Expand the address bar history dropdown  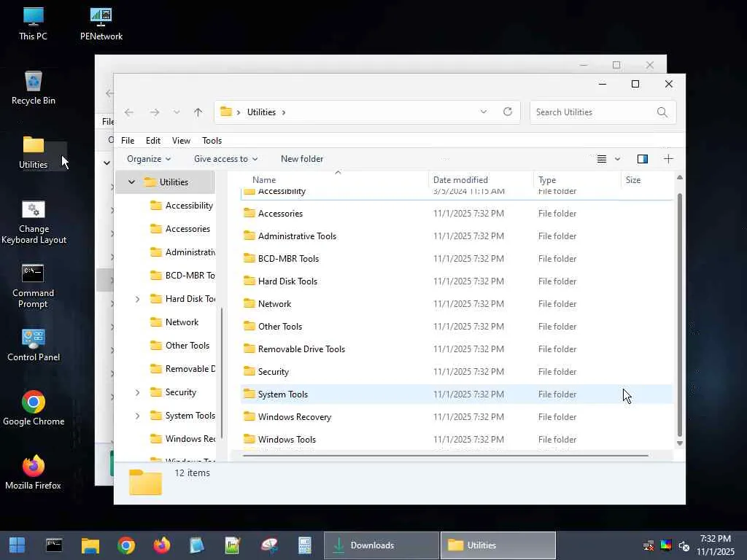484,112
